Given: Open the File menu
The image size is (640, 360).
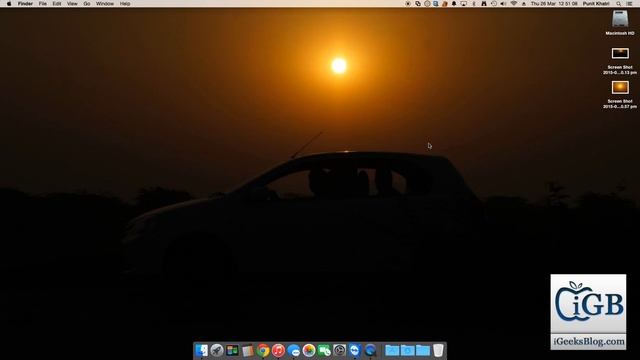Looking at the screenshot, I should pyautogui.click(x=42, y=4).
